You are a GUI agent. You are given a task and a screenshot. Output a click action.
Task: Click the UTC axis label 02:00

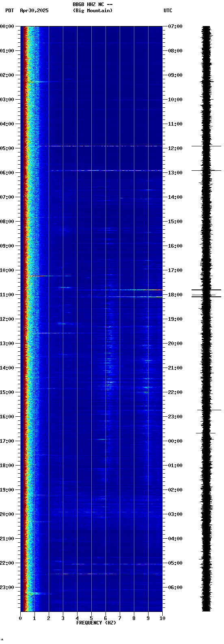tap(175, 490)
